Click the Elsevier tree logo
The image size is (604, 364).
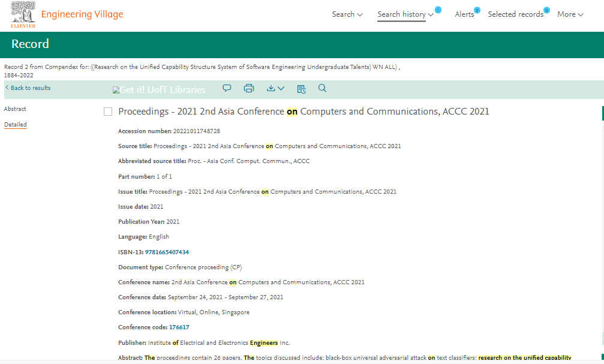23,14
